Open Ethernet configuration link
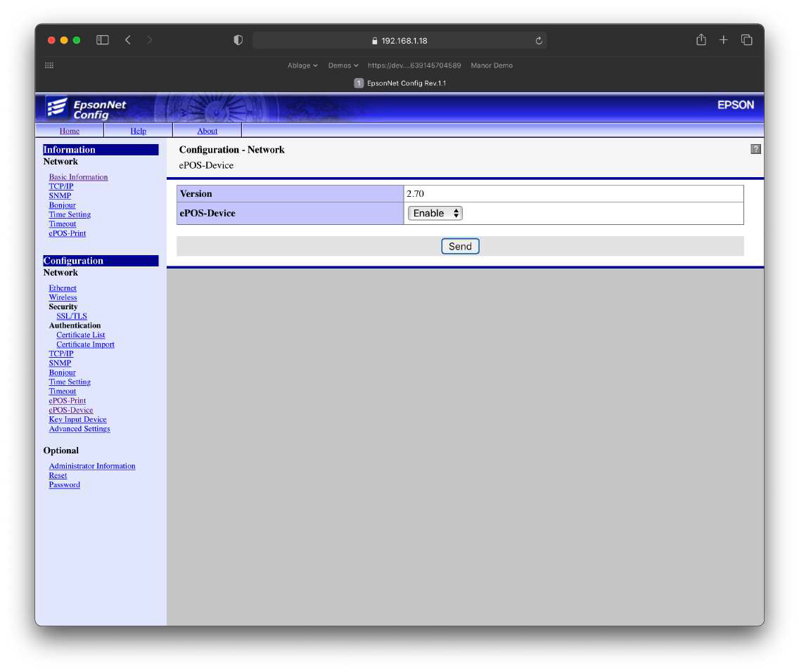The width and height of the screenshot is (799, 672). tap(63, 288)
